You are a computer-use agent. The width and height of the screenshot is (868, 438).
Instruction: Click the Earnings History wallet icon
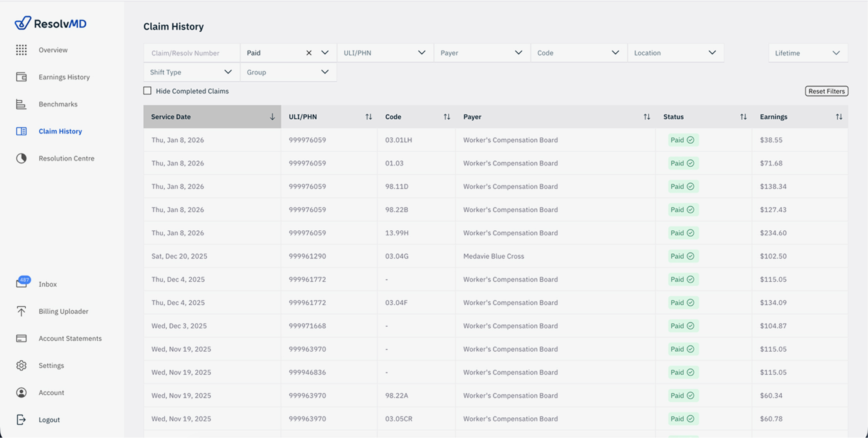(21, 77)
